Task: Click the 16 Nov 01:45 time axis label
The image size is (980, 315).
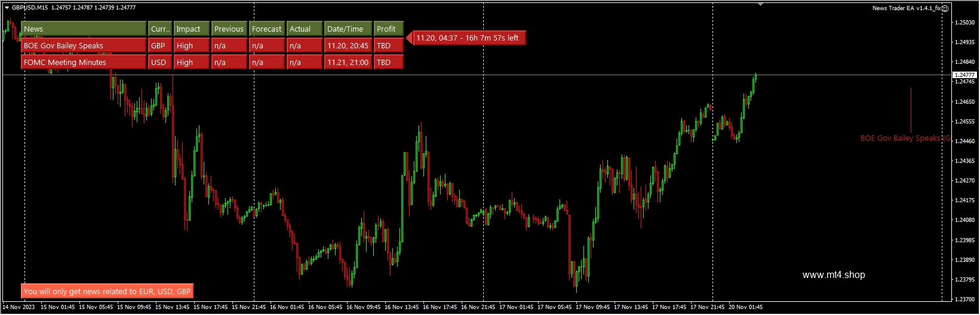Action: coord(287,307)
